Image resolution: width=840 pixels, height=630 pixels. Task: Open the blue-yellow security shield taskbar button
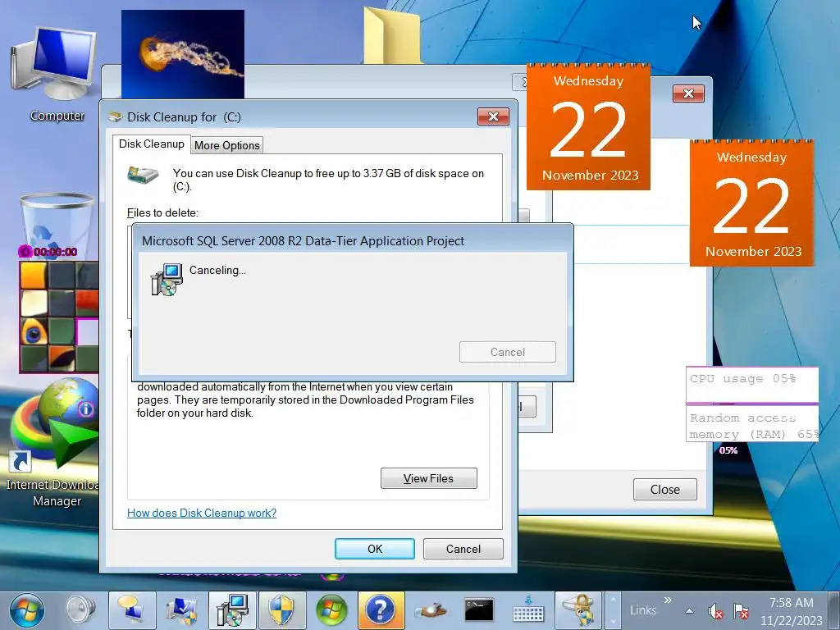pyautogui.click(x=282, y=610)
